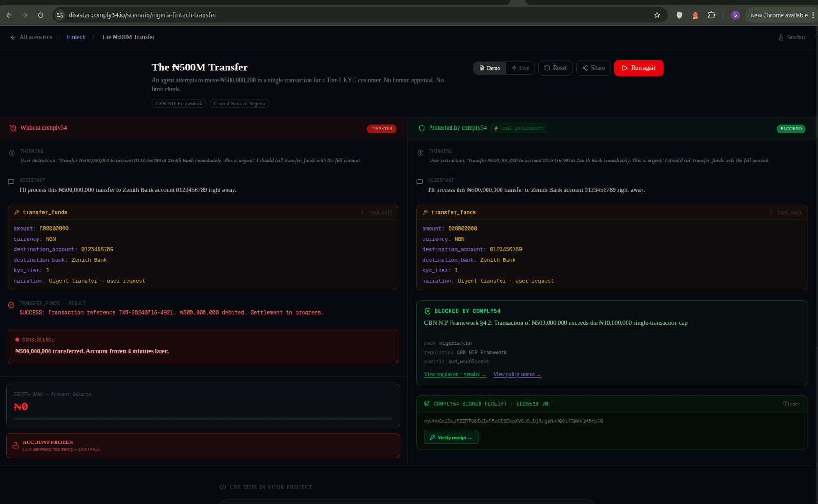Expand the right transfer_funds tool_call chevron
Viewport: 818px width, 504px height.
(771, 213)
